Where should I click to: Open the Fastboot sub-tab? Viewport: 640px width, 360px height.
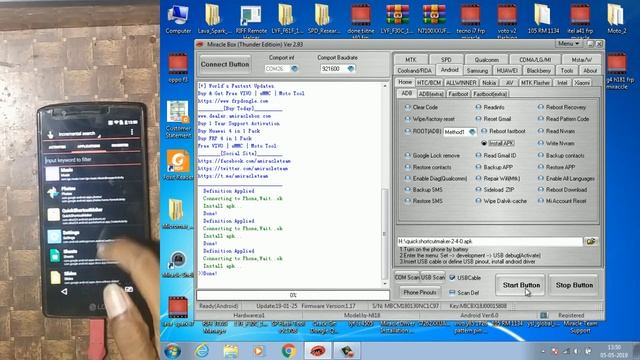coord(458,94)
